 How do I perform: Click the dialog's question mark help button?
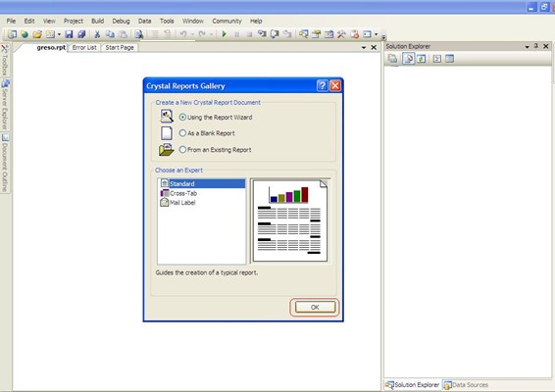[x=322, y=86]
